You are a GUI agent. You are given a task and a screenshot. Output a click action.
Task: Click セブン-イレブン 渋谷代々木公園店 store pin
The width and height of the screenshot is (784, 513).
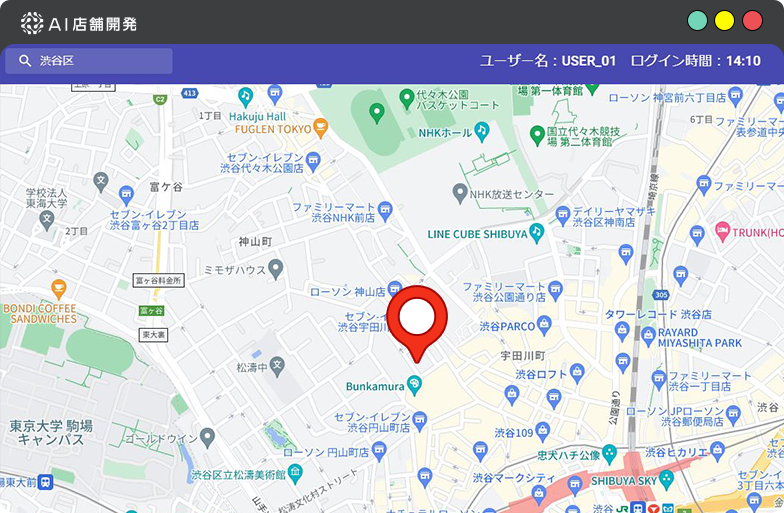point(313,162)
